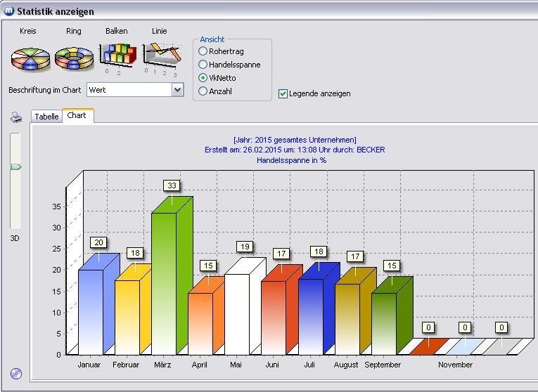538x392 pixels.
Task: Click the disc icon at bottom left
Action: (x=16, y=373)
